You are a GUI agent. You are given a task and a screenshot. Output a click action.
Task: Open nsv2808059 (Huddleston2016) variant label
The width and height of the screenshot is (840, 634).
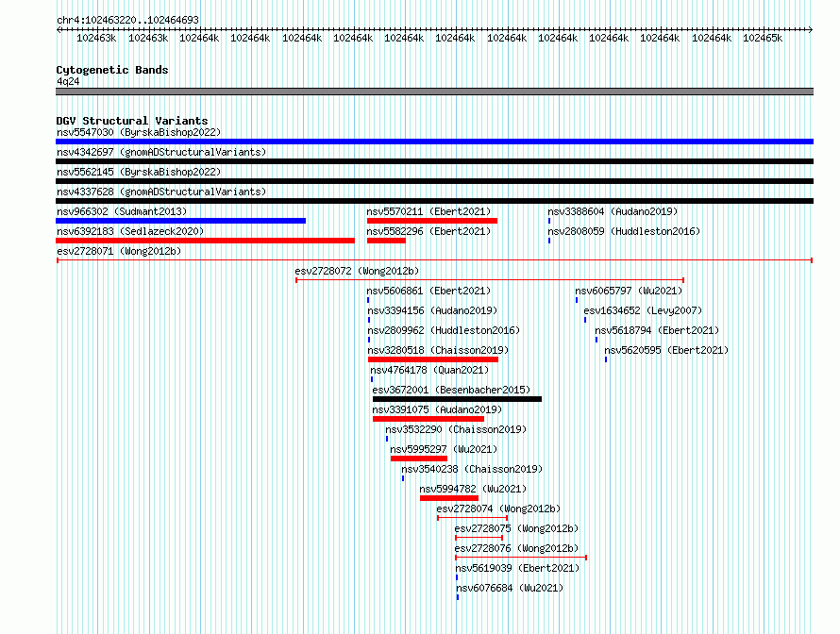624,231
